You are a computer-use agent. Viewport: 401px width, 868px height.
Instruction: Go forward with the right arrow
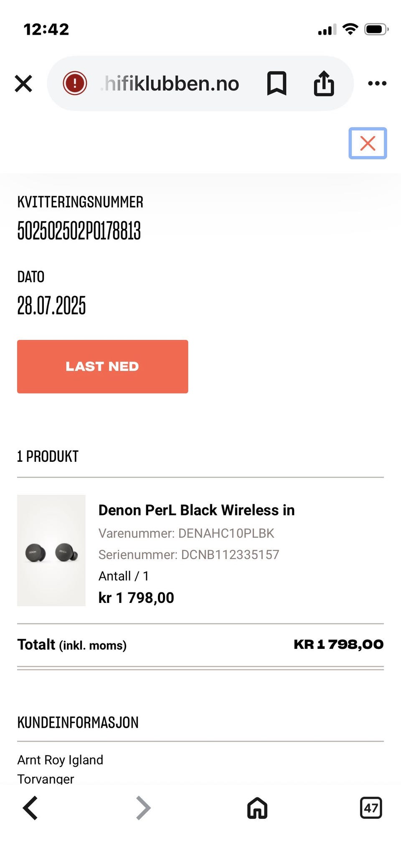pos(143,807)
